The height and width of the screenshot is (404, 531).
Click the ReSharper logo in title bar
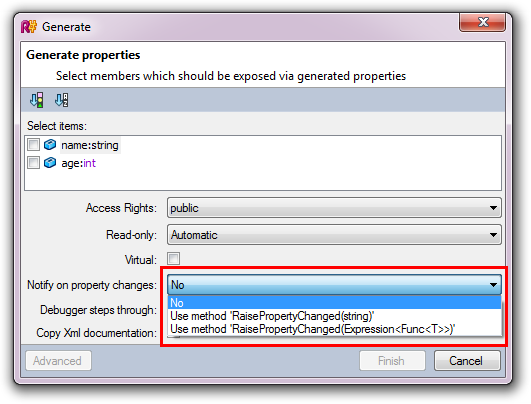click(28, 26)
